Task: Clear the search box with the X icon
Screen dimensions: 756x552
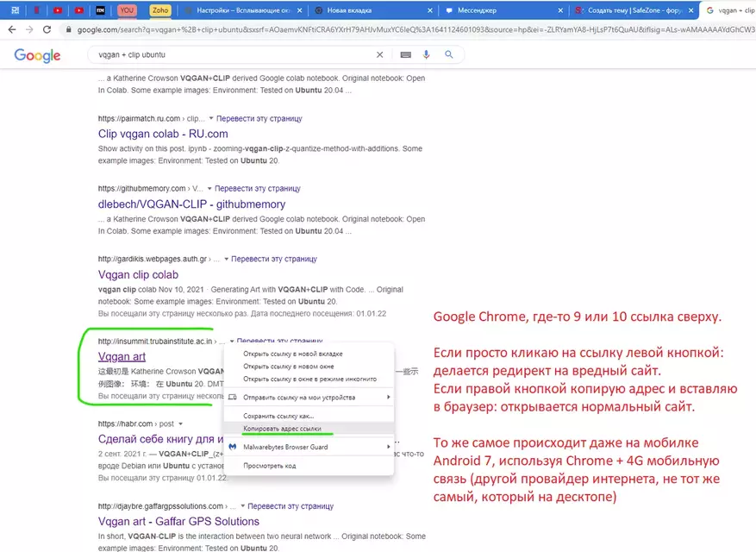Action: pos(380,54)
